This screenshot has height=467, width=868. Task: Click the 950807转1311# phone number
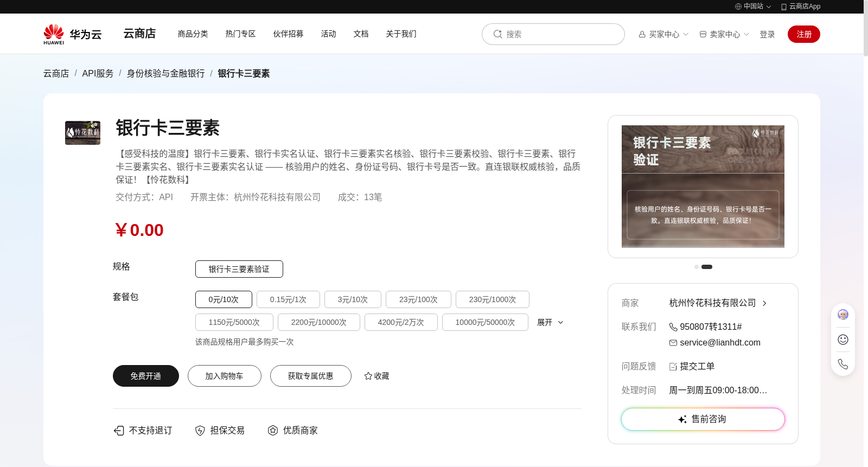711,327
